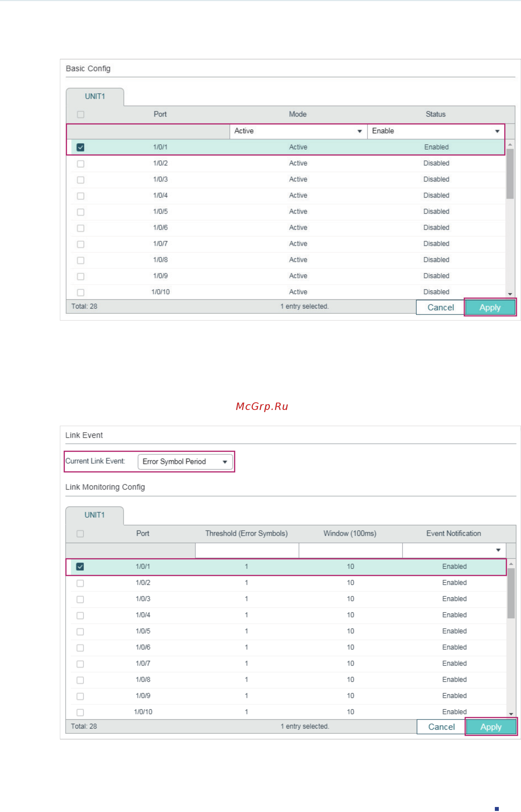
Task: Check port 1/0/10 in Link Monitoring table
Action: [x=80, y=712]
